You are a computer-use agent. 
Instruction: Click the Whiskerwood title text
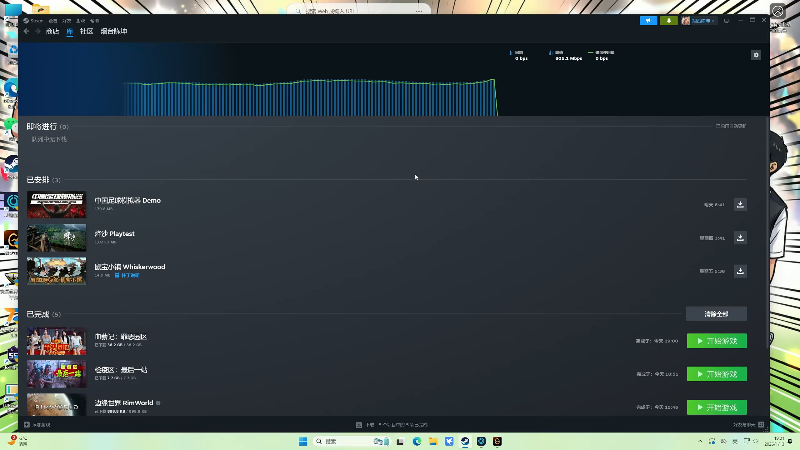[130, 267]
